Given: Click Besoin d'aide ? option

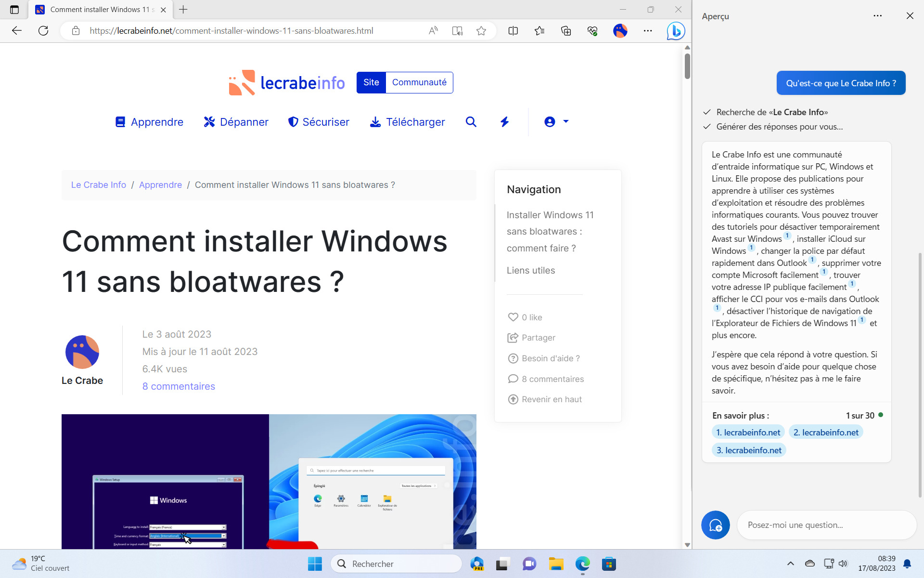Looking at the screenshot, I should point(544,358).
